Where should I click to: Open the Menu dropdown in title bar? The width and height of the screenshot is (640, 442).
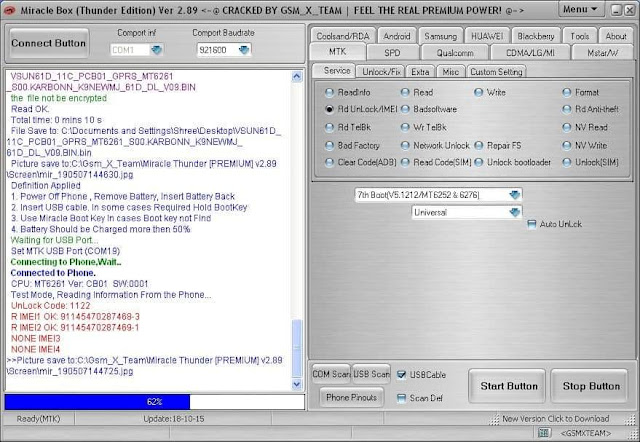580,9
